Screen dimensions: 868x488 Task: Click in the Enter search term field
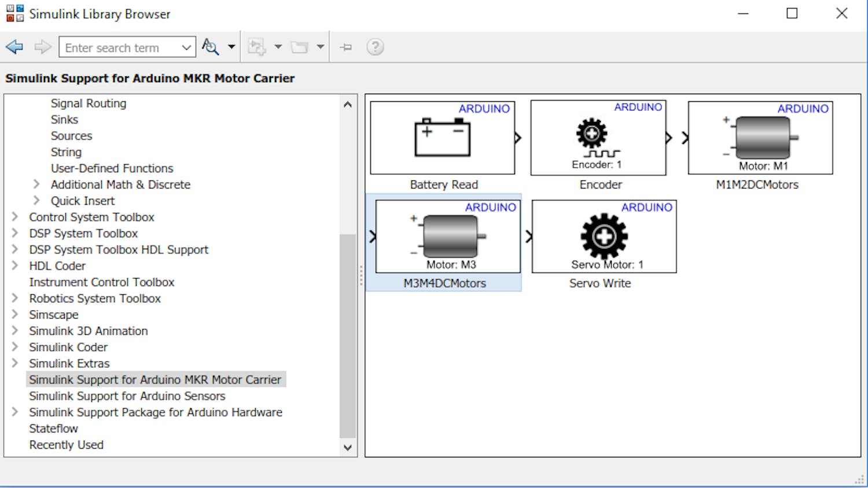pos(119,47)
